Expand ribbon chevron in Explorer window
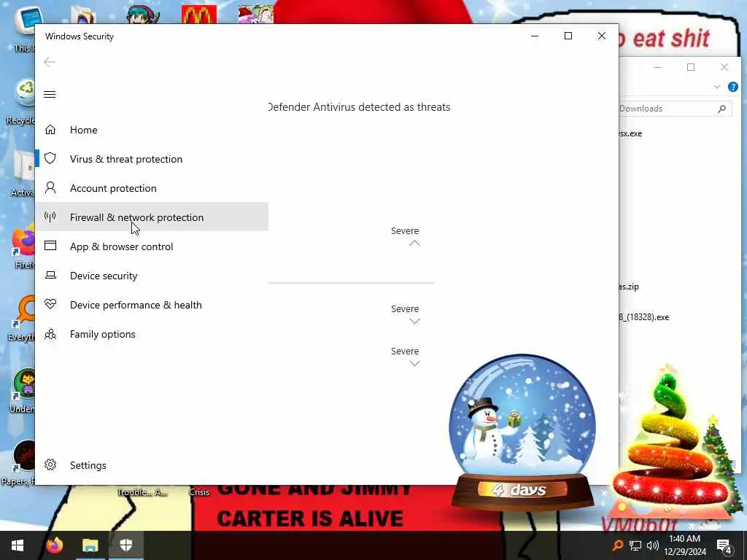Viewport: 747px width, 560px height. 717,87
